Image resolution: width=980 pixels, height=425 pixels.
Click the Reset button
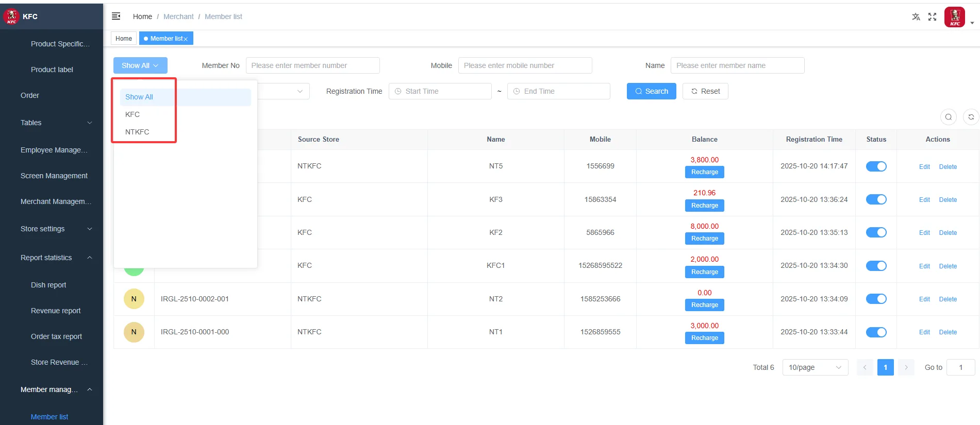705,91
